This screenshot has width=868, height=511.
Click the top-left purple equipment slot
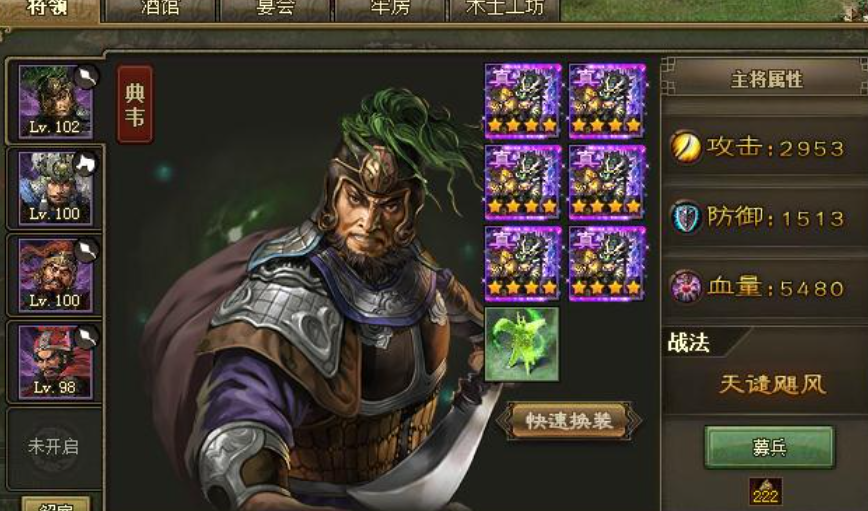click(523, 101)
